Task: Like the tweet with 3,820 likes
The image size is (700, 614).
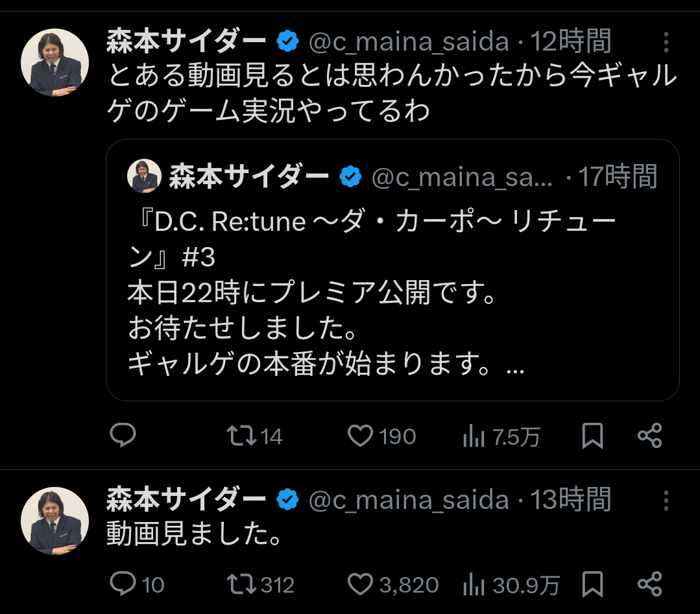Action: click(x=360, y=584)
